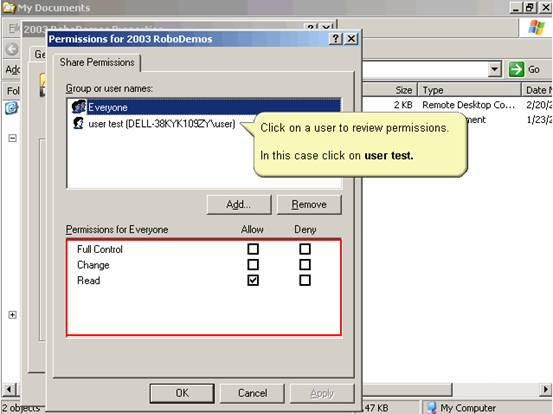Click the Remove button
This screenshot has width=553, height=414.
[x=309, y=205]
